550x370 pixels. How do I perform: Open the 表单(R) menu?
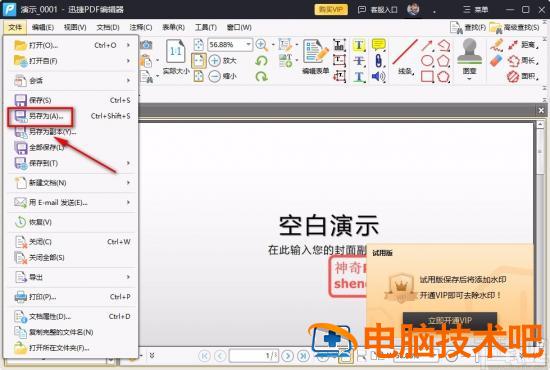pos(173,27)
